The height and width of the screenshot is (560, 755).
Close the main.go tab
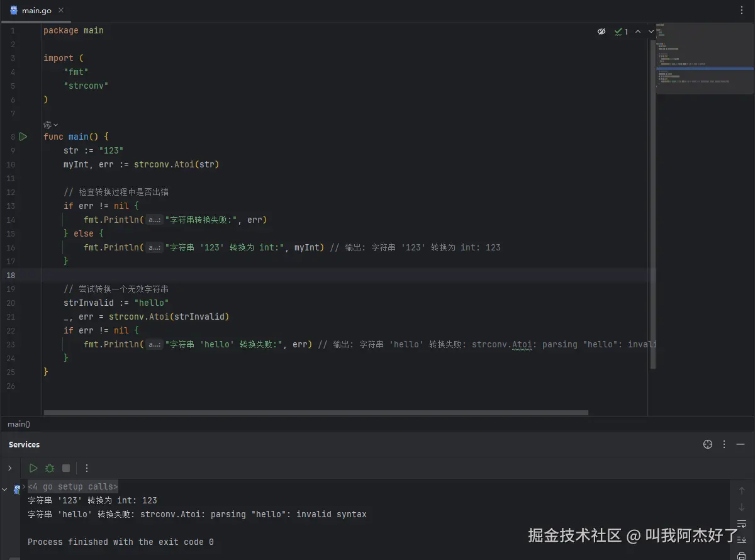[x=61, y=11]
